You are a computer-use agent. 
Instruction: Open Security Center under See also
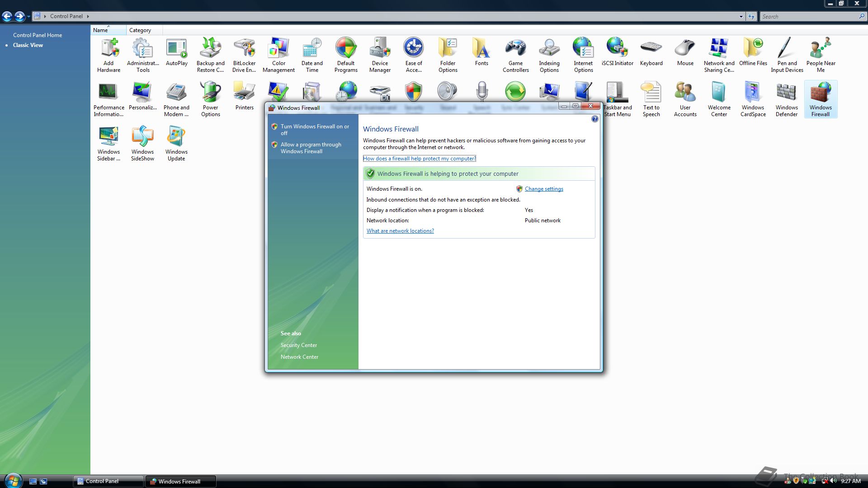pyautogui.click(x=299, y=345)
